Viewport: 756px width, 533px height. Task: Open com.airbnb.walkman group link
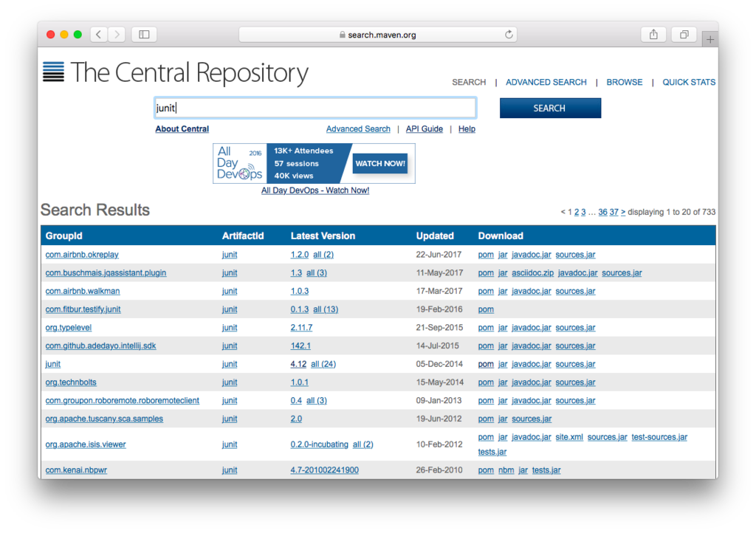tap(83, 291)
